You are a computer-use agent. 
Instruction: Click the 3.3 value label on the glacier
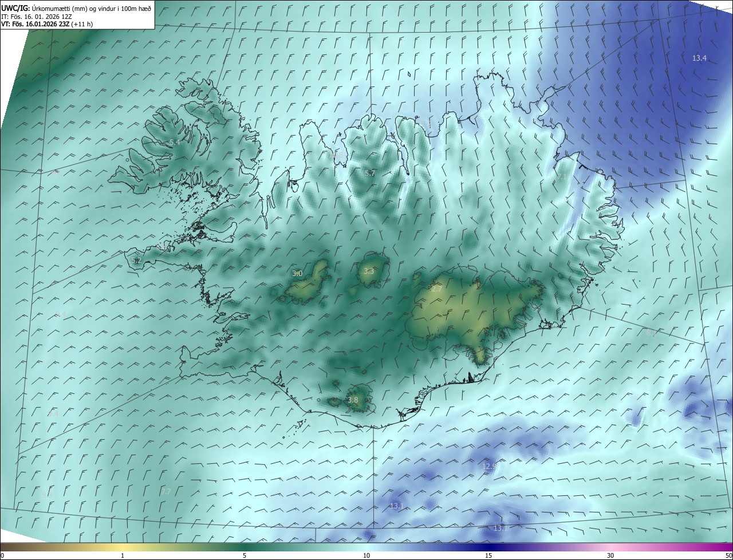coord(369,271)
